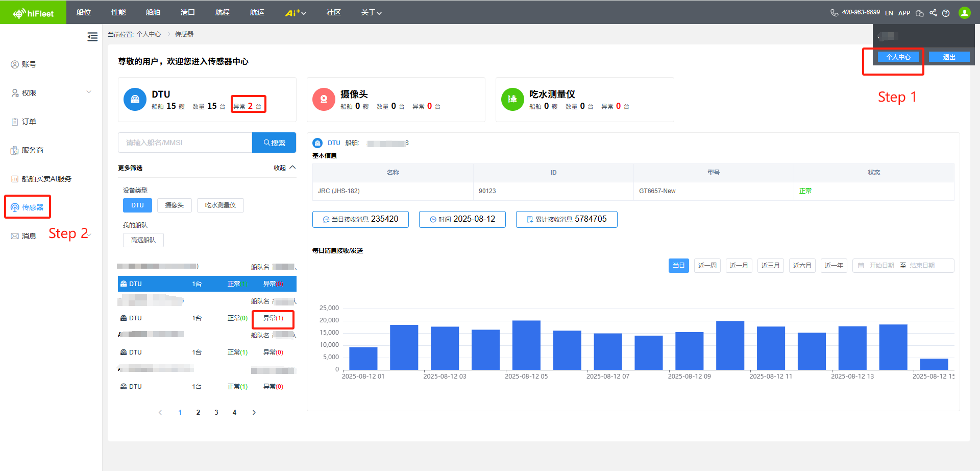980x471 pixels.
Task: Click the 船名/MMSI search input field
Action: 185,143
